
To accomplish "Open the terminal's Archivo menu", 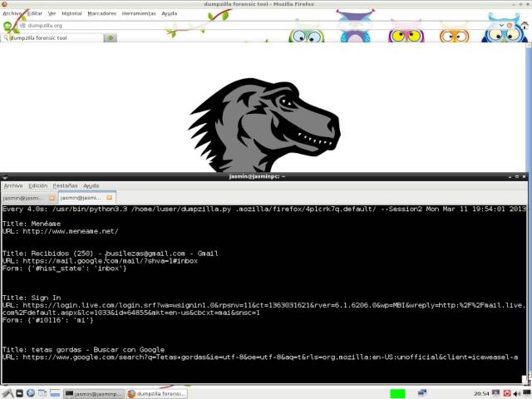I will (13, 186).
